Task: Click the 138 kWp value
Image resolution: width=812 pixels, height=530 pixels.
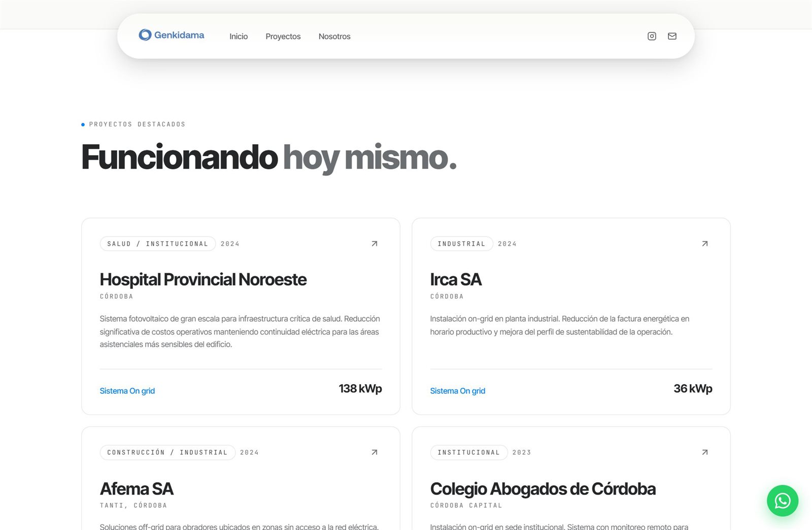Action: coord(360,389)
